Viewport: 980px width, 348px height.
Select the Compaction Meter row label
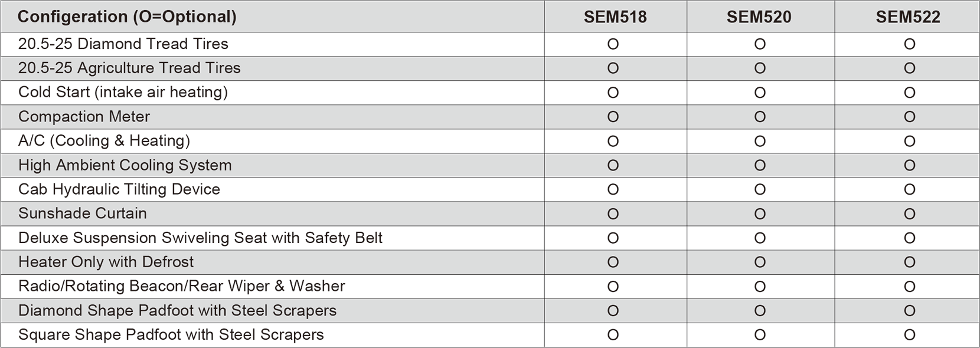[84, 117]
